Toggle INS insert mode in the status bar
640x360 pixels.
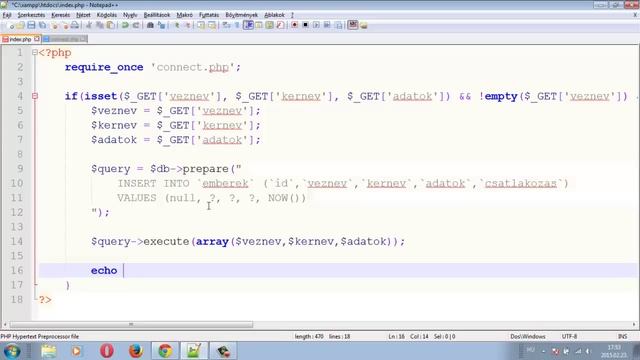(622, 337)
